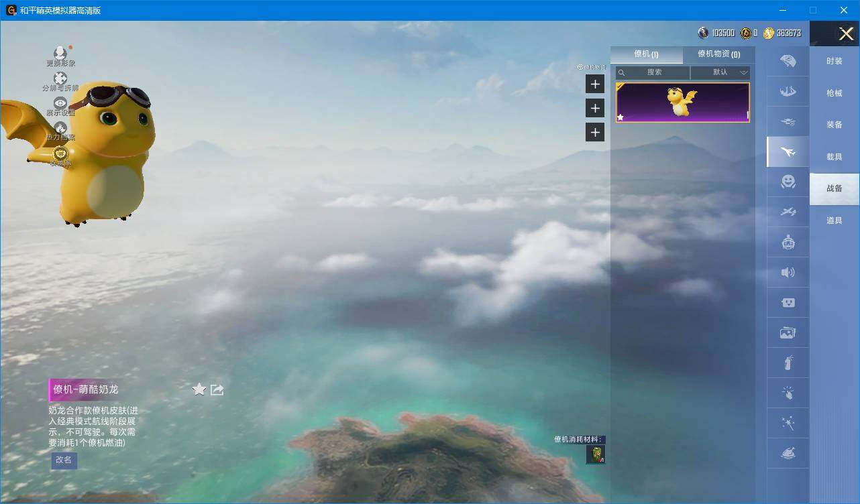
Task: Click the gold coin icon beside 363673
Action: tap(768, 33)
